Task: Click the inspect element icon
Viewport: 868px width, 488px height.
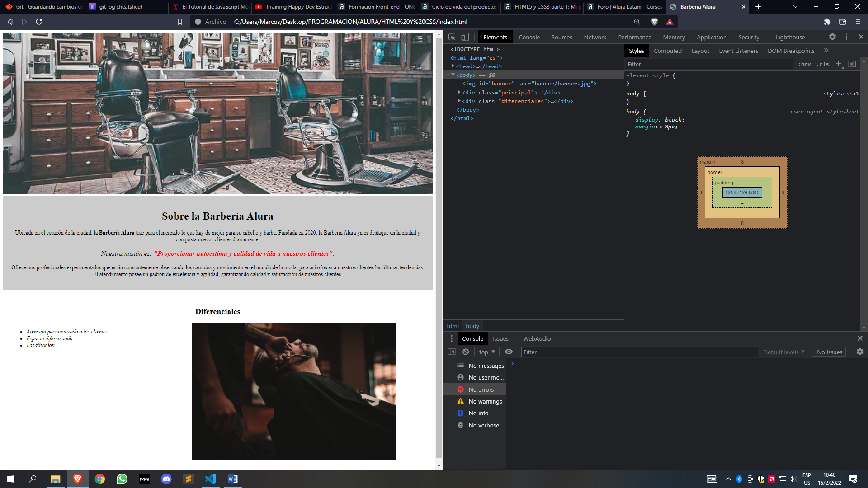Action: (x=454, y=37)
